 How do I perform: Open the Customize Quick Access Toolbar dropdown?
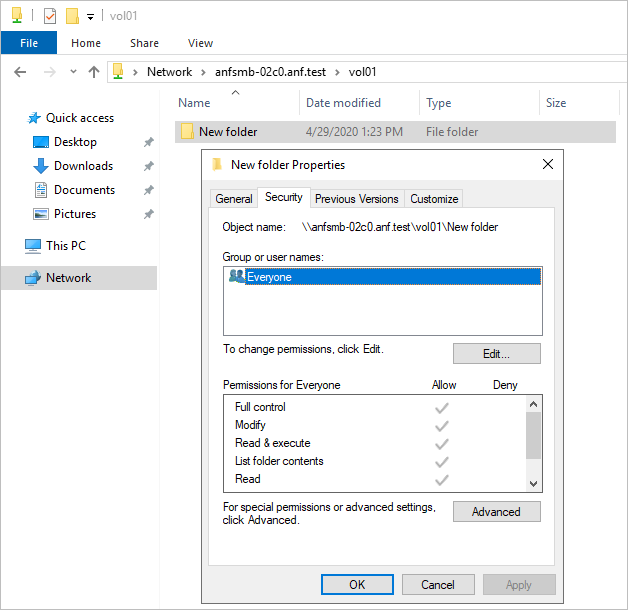[91, 17]
